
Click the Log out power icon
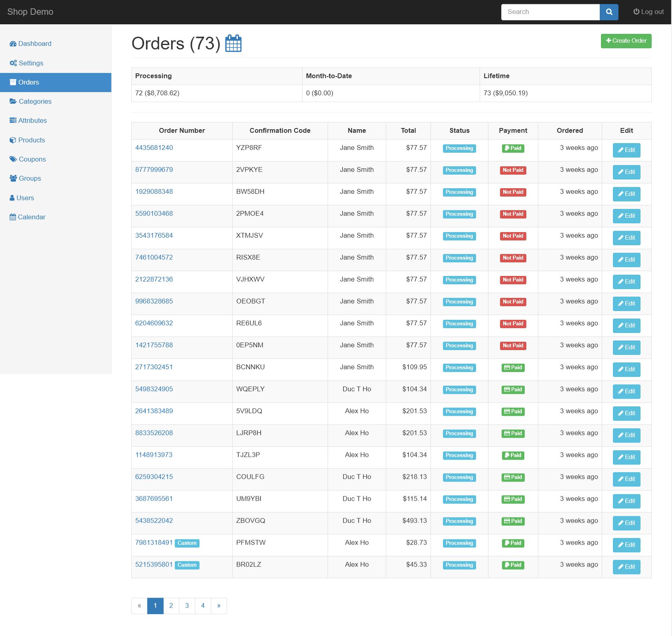(x=636, y=12)
